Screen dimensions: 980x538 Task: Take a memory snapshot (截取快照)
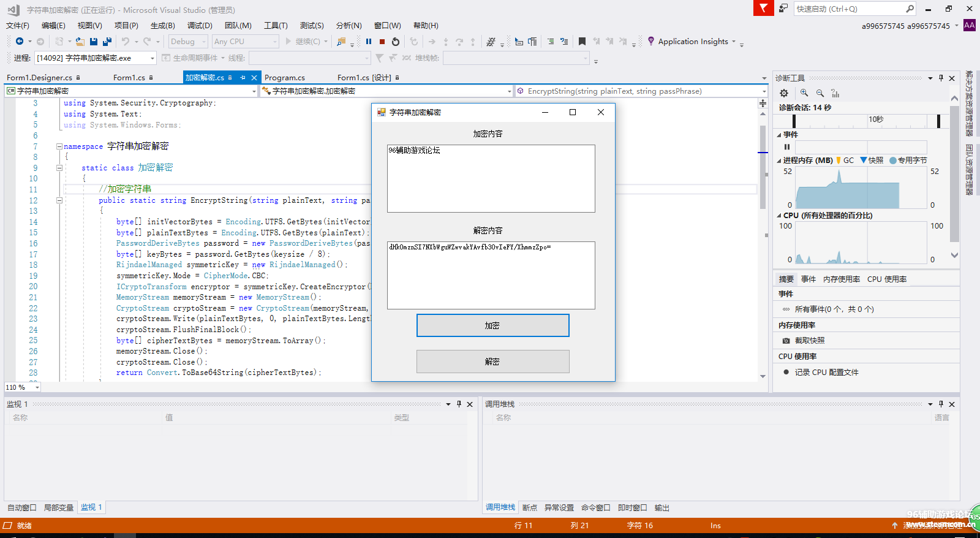(809, 341)
